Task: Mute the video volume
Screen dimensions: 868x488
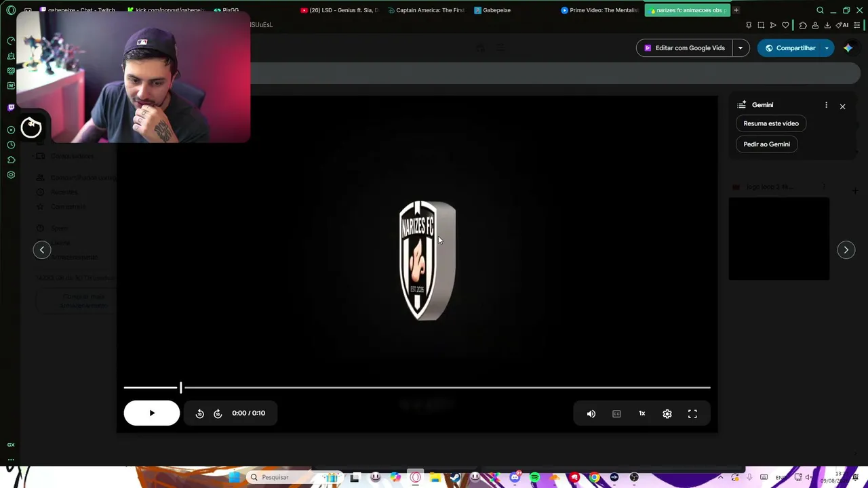Action: pyautogui.click(x=591, y=413)
